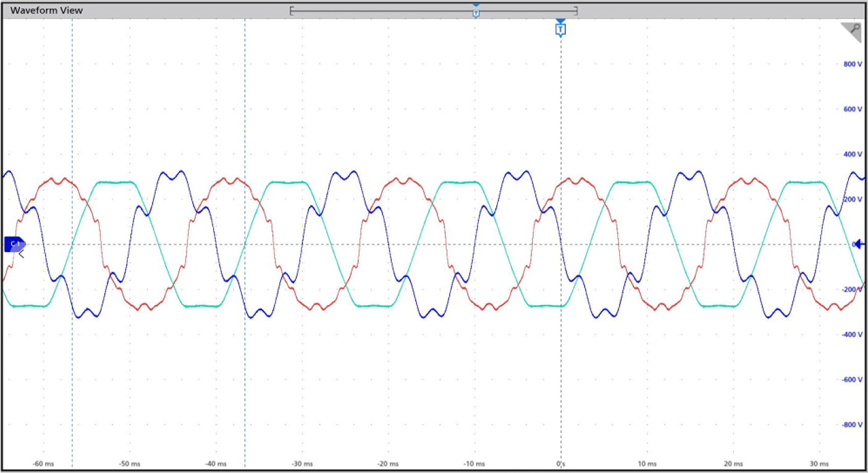Select the second dashed vertical cursor near -37 ms

pos(245,370)
